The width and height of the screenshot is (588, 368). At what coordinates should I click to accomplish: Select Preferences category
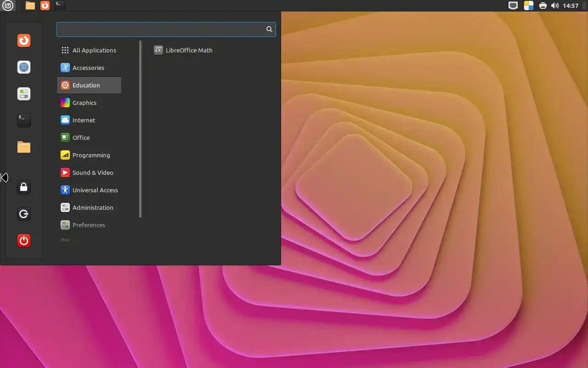click(x=89, y=225)
